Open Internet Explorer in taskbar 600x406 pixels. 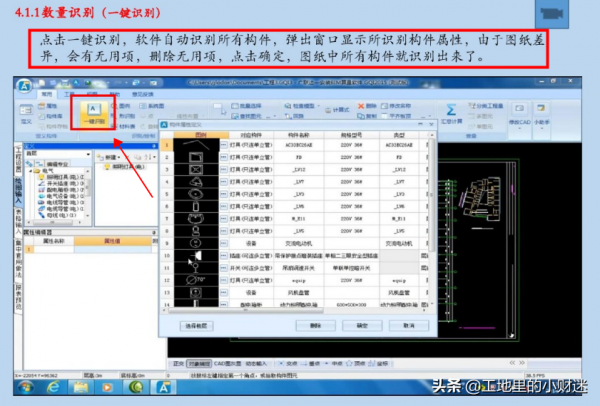(53, 387)
